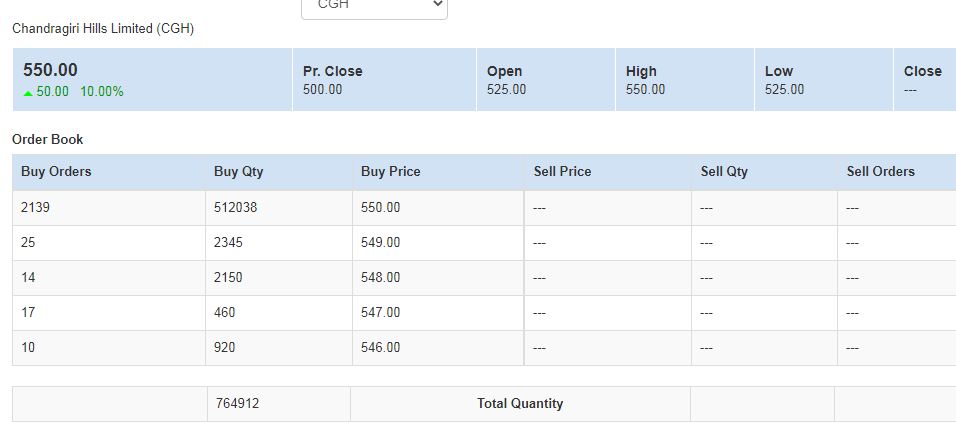Click the Sell Orders column header
The image size is (956, 428).
click(881, 172)
